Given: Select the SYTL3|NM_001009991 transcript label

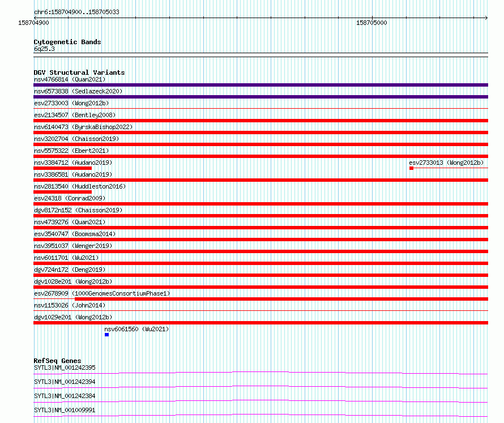Looking at the screenshot, I should tap(65, 410).
